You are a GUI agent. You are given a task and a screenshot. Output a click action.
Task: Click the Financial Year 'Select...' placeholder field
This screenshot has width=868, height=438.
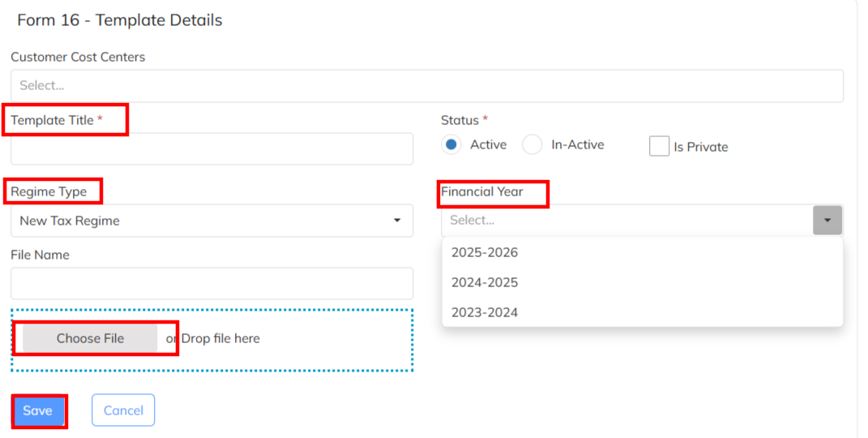[626, 220]
